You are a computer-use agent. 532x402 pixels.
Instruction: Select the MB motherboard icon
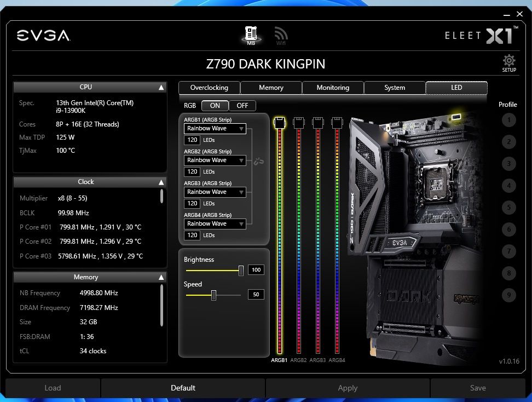(x=251, y=35)
